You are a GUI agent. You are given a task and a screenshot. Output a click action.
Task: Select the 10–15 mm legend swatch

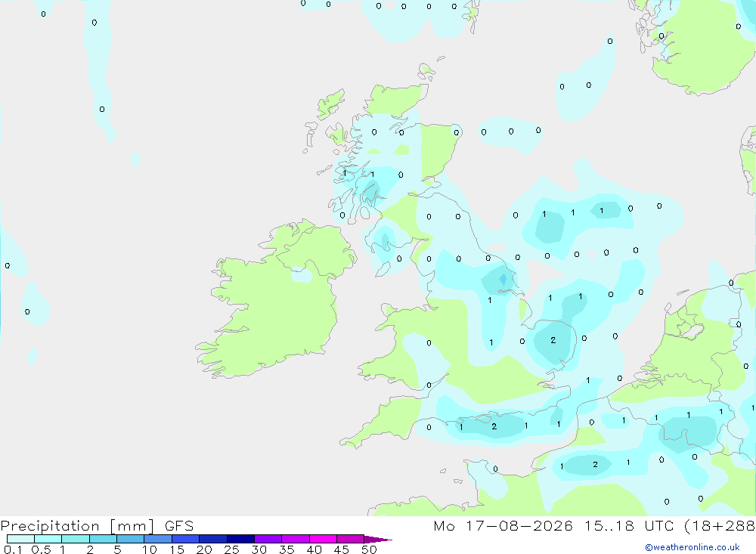tap(158, 539)
